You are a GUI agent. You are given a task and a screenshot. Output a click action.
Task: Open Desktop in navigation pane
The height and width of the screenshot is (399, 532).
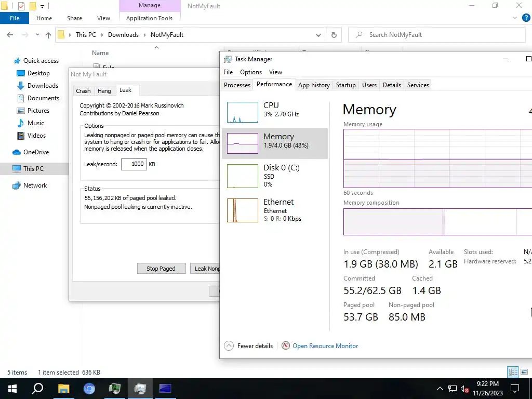point(33,73)
